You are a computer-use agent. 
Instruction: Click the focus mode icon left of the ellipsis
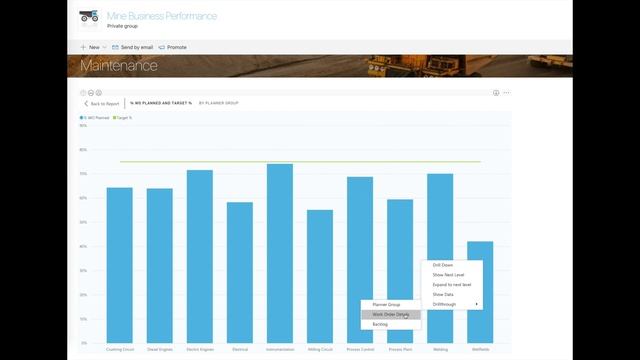(x=496, y=93)
